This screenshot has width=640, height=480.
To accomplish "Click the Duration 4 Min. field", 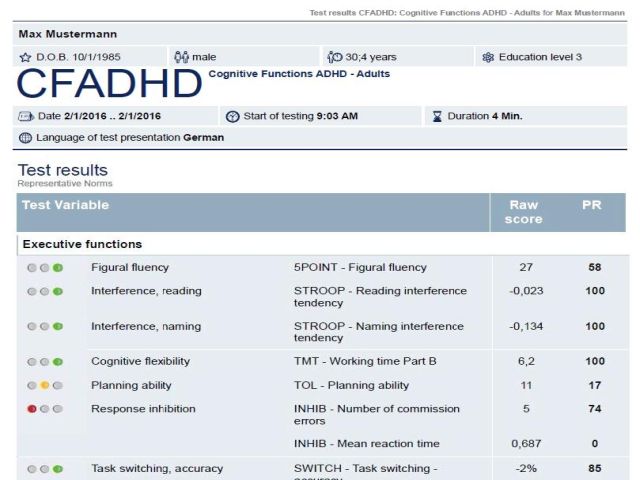I will point(526,116).
